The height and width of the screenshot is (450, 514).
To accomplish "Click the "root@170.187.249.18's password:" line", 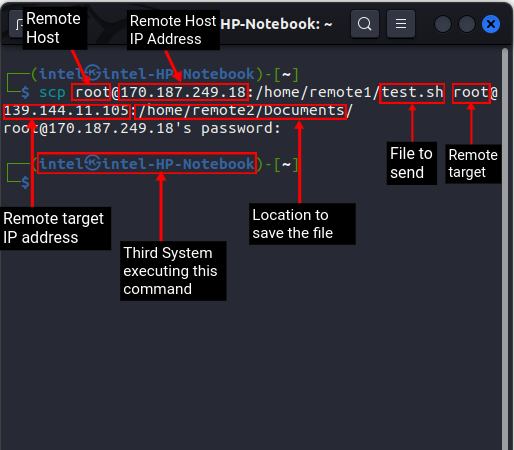I will [x=142, y=128].
